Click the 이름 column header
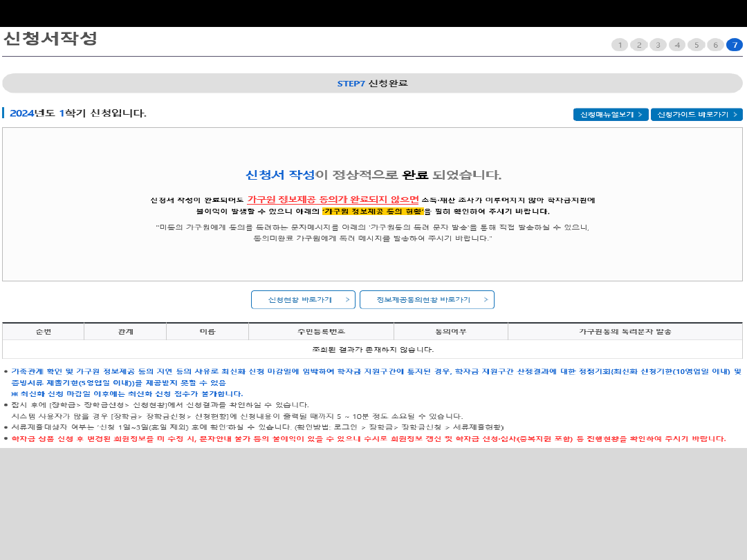Screen dimensions: 747x560 tap(207, 332)
